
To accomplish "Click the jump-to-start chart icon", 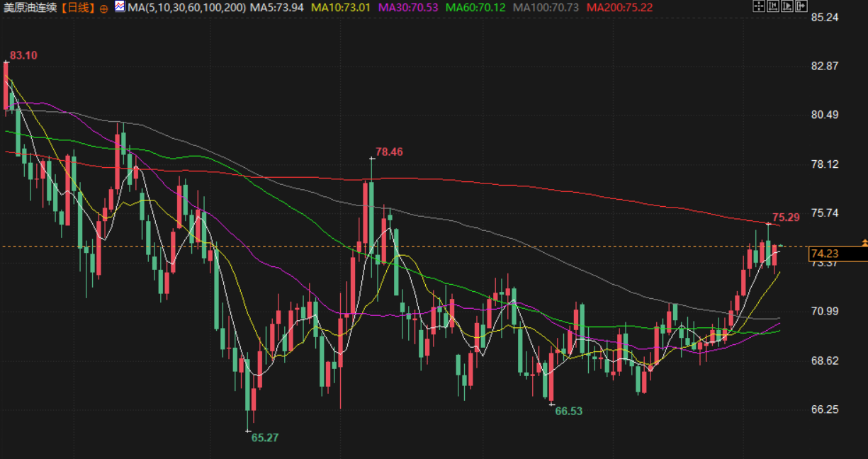I will [x=773, y=6].
